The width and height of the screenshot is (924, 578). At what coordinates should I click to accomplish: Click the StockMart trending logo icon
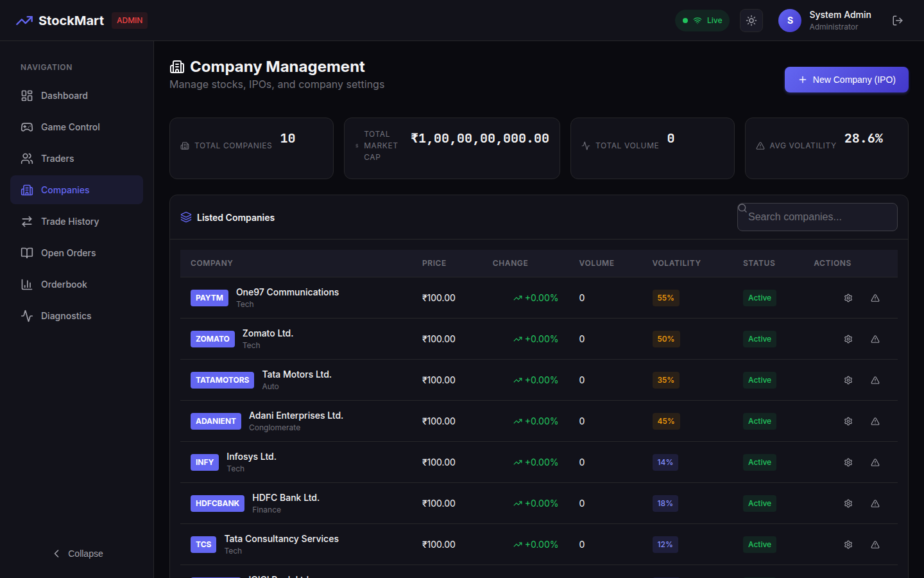(x=24, y=21)
